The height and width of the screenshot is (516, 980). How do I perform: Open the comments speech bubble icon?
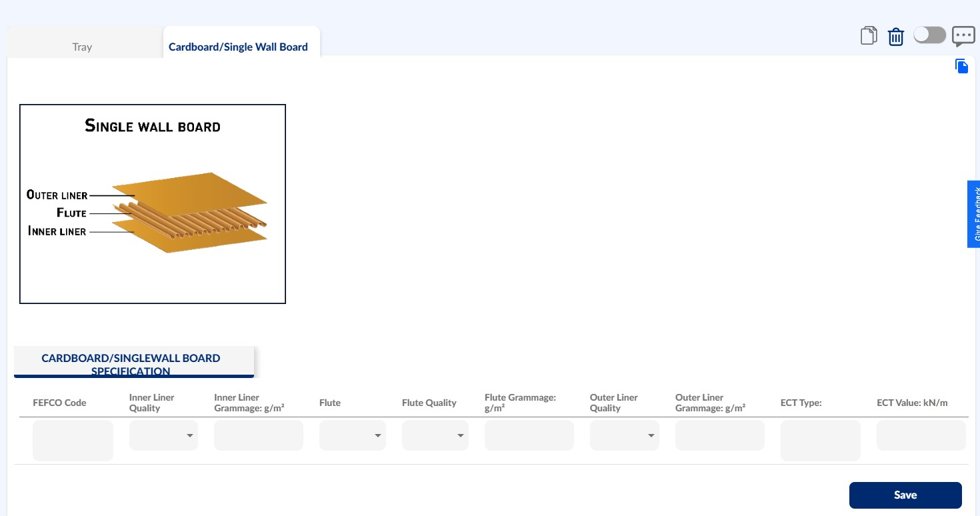click(x=963, y=36)
